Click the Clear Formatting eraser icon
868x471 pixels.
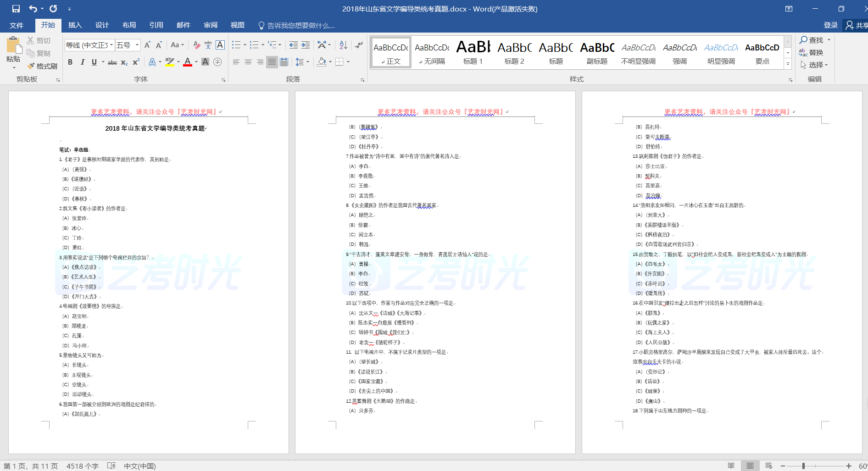point(196,45)
